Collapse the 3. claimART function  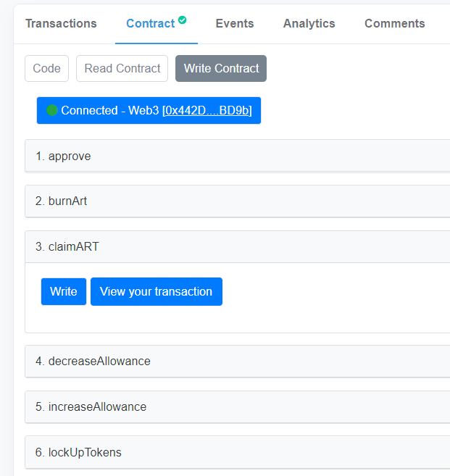tap(238, 246)
